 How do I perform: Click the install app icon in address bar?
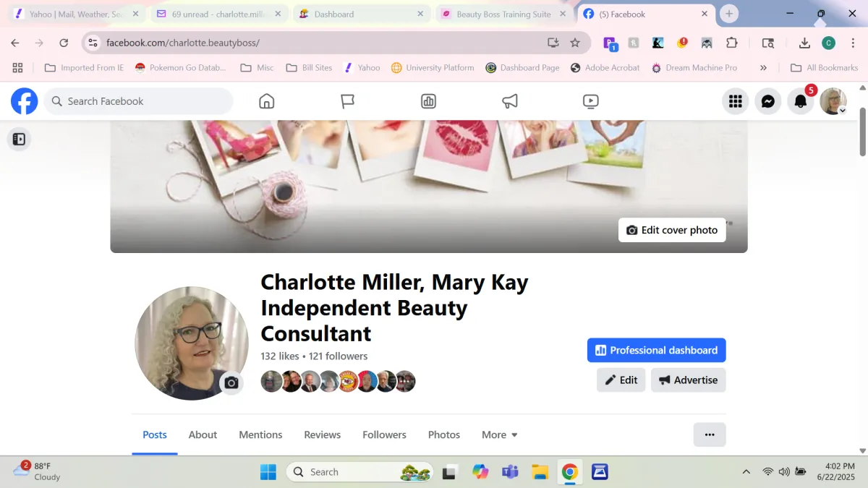pyautogui.click(x=553, y=43)
